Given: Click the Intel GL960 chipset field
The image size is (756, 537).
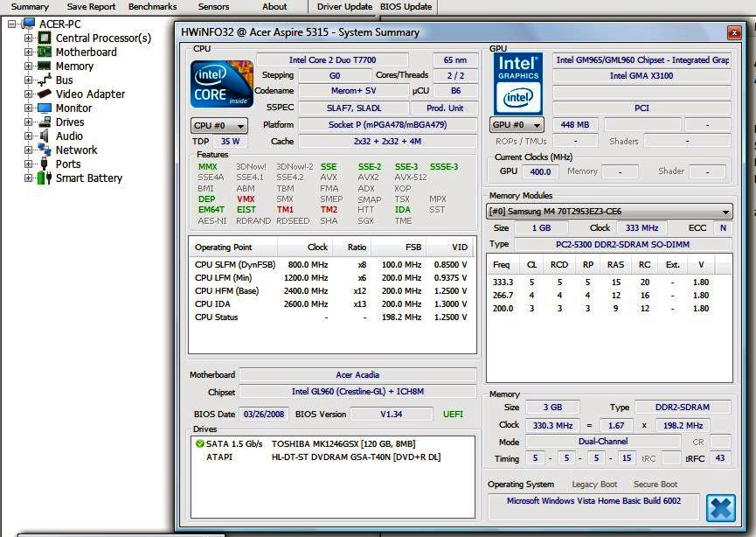Looking at the screenshot, I should tap(357, 391).
